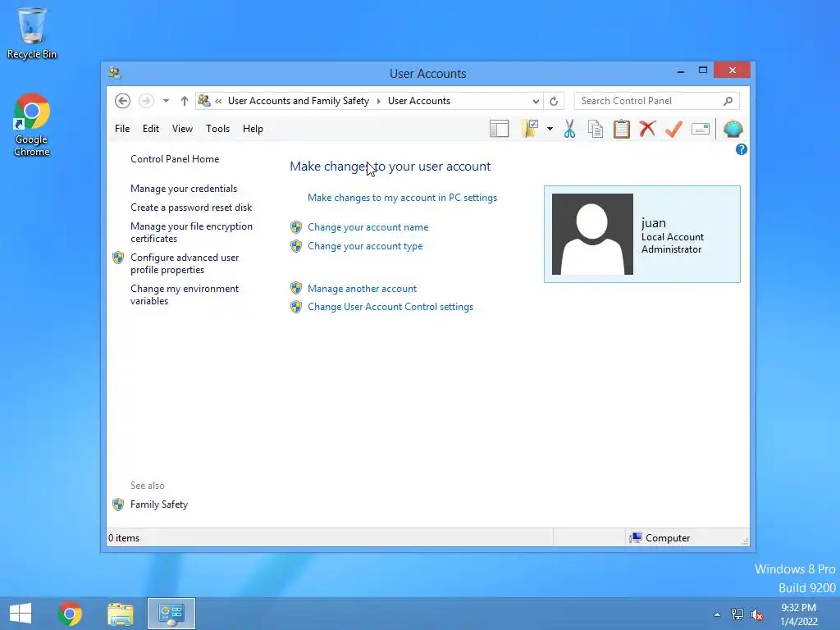Click the muted volume tray icon
840x630 pixels.
757,614
